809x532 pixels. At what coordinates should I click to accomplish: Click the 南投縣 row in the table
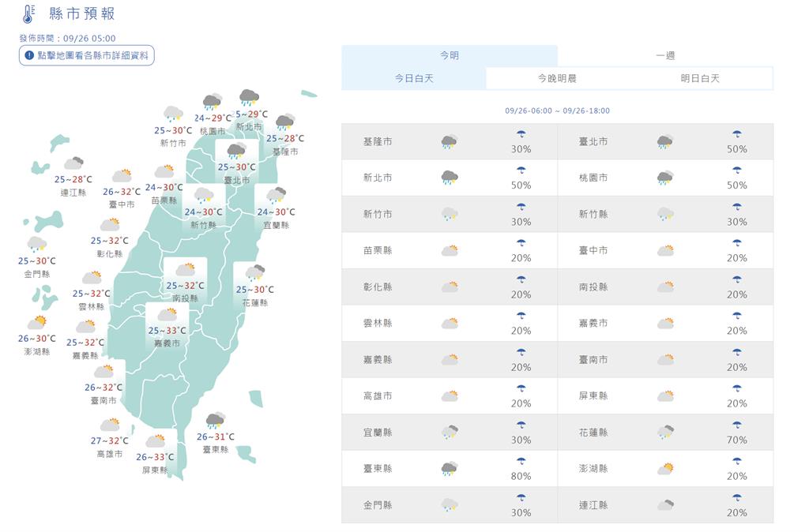tap(665, 287)
